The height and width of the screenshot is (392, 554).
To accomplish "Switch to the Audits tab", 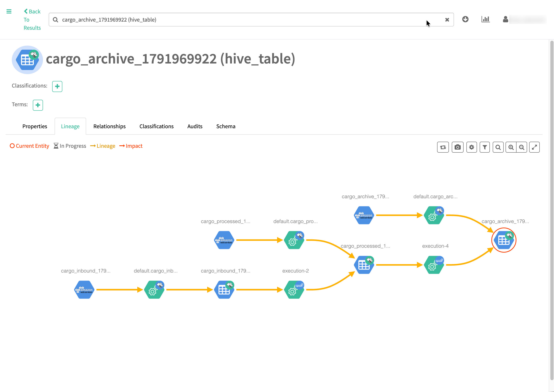I will point(195,126).
